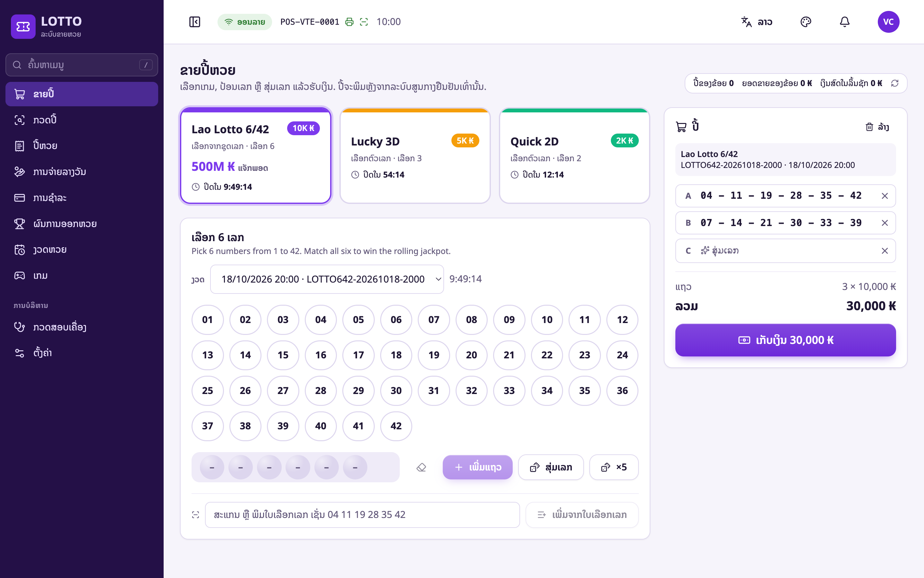Image resolution: width=924 pixels, height=578 pixels.
Task: Open ປີ້ຫວຍ in the sidebar
Action: [82, 146]
